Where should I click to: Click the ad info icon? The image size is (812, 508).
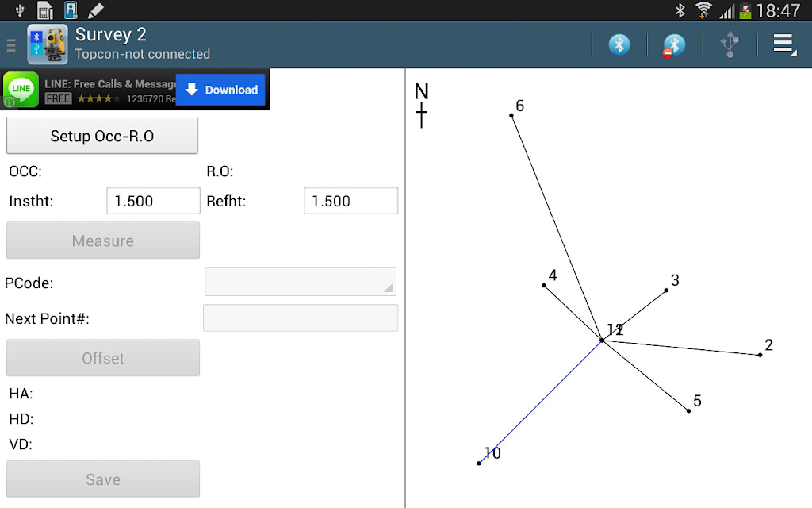[9, 102]
